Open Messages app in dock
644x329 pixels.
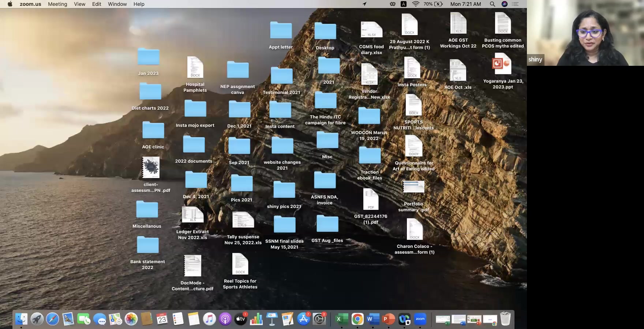pyautogui.click(x=100, y=319)
